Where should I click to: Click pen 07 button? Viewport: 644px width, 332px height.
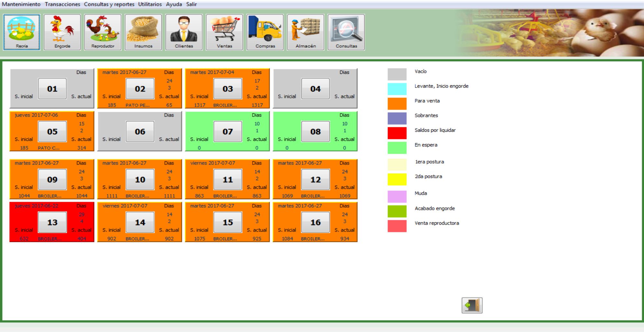pos(228,132)
